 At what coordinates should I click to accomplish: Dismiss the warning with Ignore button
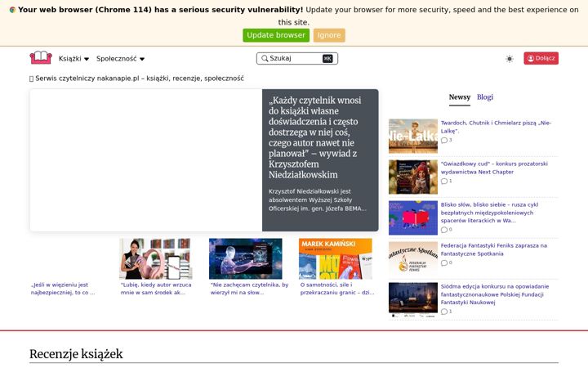click(x=329, y=35)
